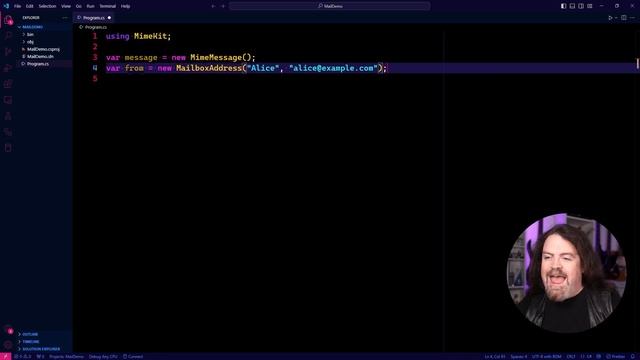The width and height of the screenshot is (640, 360).
Task: Open Customize Layout icon in title bar
Action: (x=590, y=6)
